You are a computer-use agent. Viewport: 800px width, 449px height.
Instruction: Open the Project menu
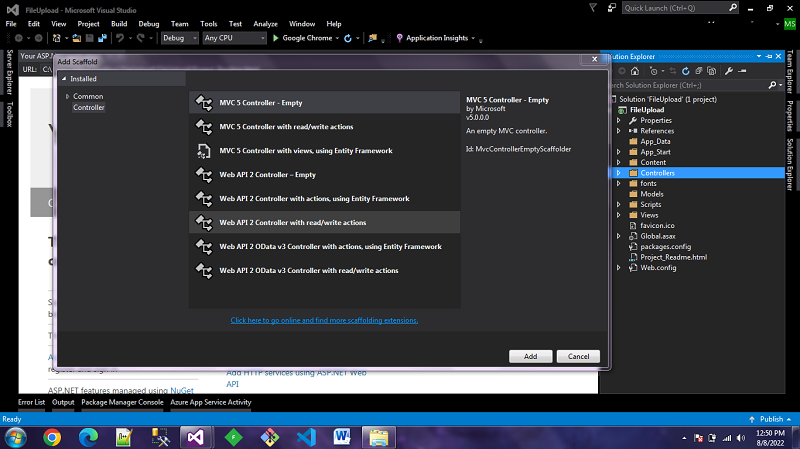tap(88, 24)
